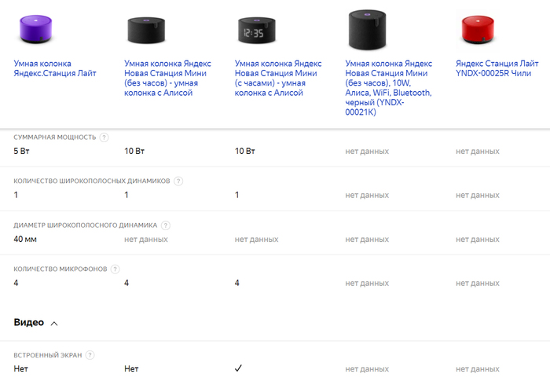Click question mark beside Количество широкополосных динамиков
Image resolution: width=550 pixels, height=392 pixels.
coord(178,181)
